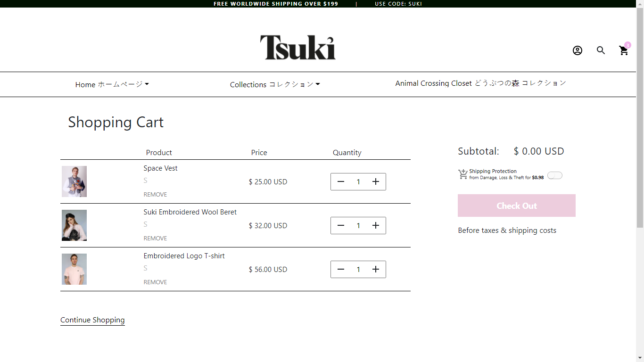This screenshot has height=362, width=644.
Task: Increase Space Vest quantity with plus icon
Action: tap(376, 181)
